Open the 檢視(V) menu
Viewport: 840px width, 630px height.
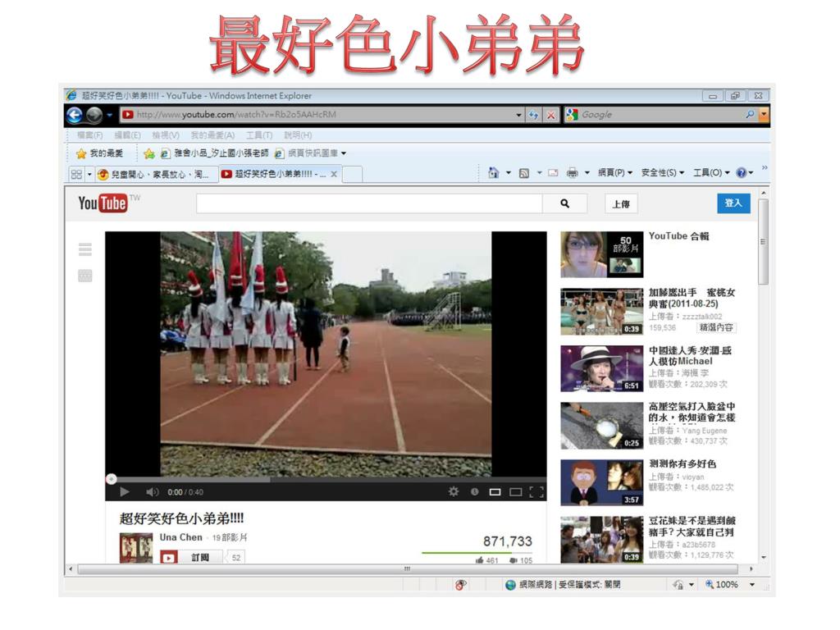point(166,135)
